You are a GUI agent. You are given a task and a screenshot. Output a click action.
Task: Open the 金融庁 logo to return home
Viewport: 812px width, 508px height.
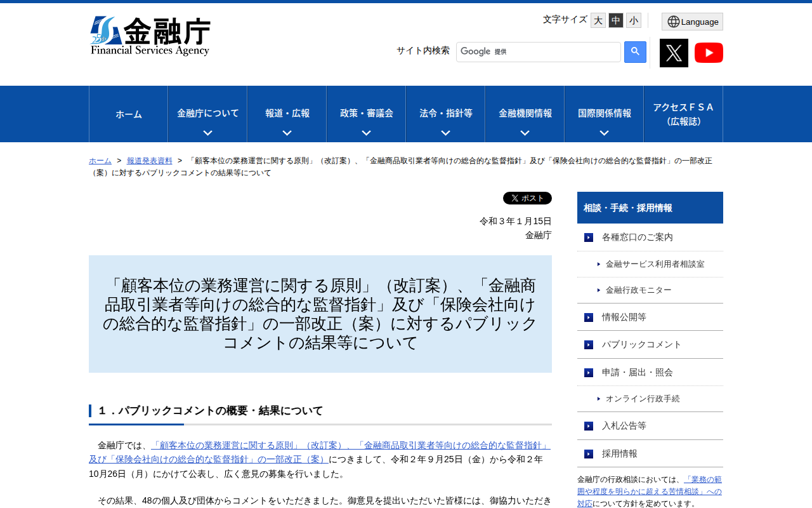(x=151, y=35)
